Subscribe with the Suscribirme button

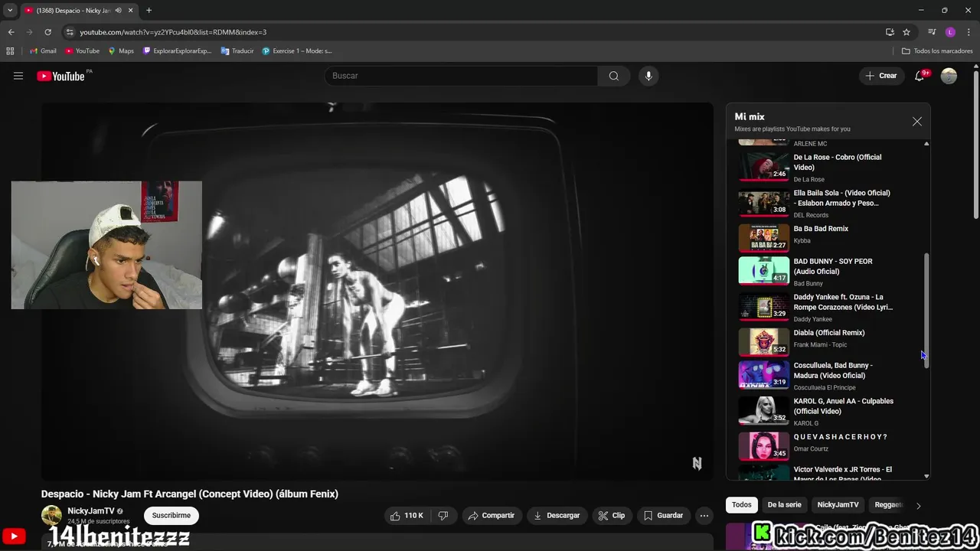(171, 516)
